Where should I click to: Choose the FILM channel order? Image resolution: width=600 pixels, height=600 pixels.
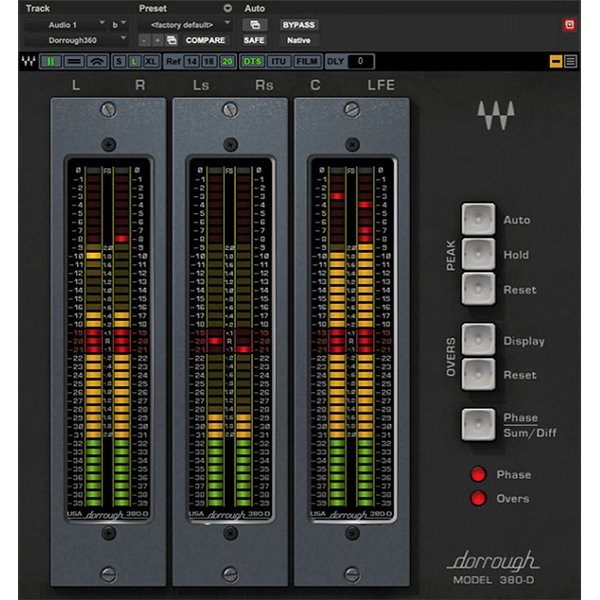click(x=307, y=61)
